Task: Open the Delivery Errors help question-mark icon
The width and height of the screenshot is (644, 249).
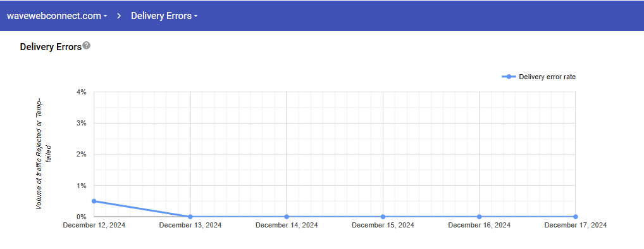Action: [86, 45]
